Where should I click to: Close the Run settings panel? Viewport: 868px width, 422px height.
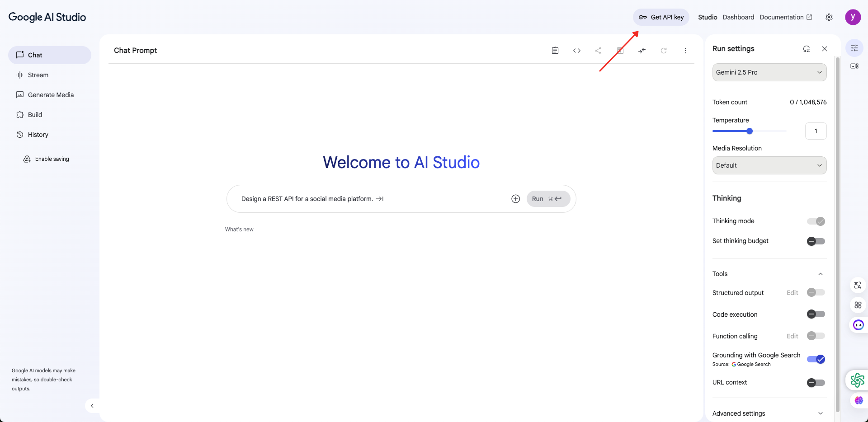[825, 49]
